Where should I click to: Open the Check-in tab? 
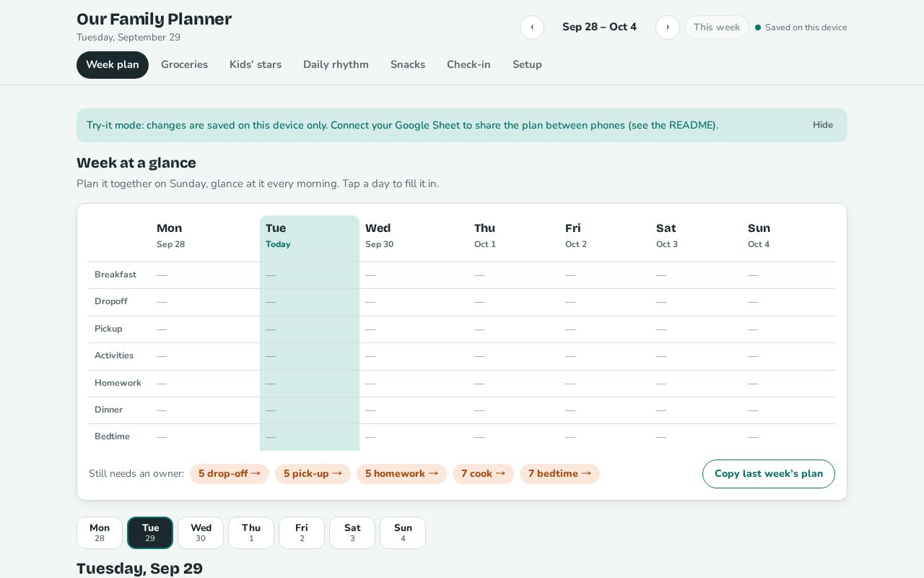click(468, 65)
